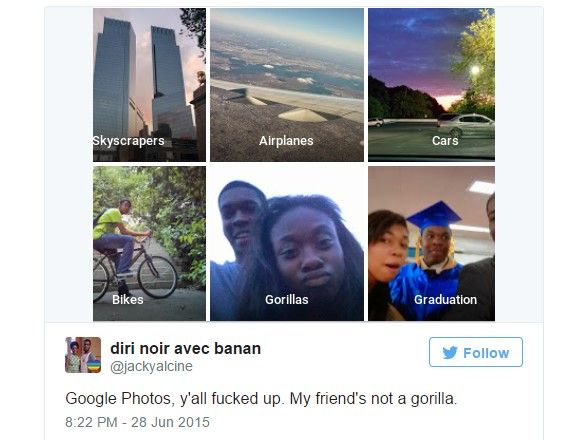Click the tweet body text
582x440 pixels.
(261, 399)
